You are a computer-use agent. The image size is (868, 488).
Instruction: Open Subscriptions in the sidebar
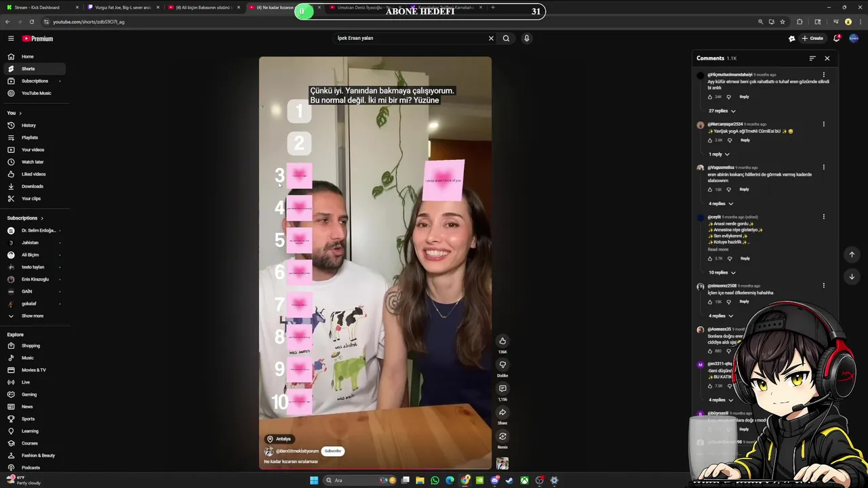[x=34, y=81]
